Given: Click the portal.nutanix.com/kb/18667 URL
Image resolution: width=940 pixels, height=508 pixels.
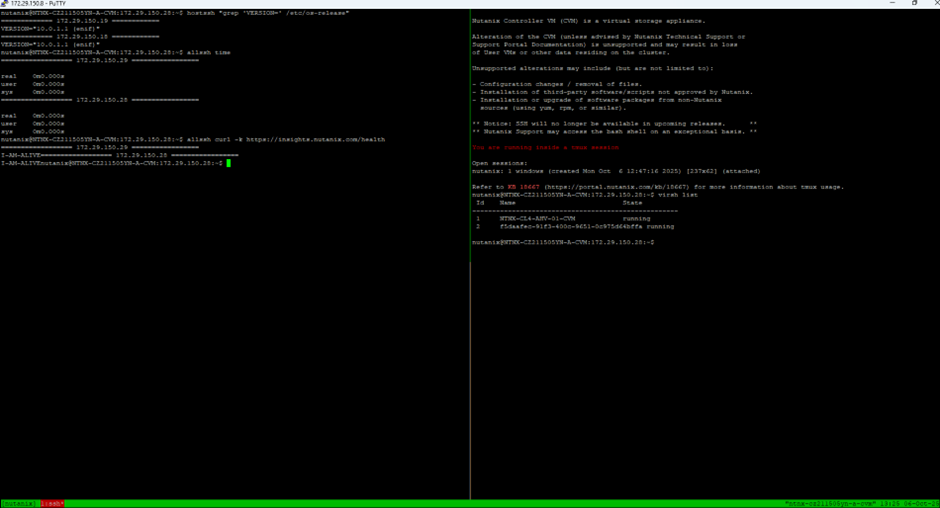Looking at the screenshot, I should 616,187.
